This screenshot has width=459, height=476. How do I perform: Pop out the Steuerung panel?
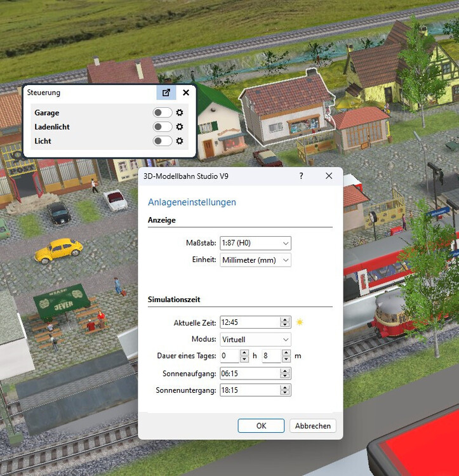tap(166, 93)
